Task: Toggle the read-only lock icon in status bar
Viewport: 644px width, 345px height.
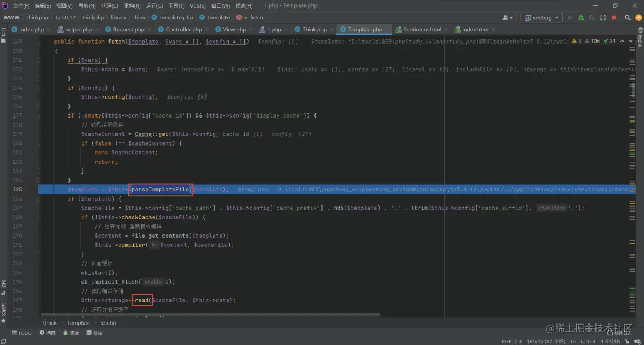Action: point(628,341)
